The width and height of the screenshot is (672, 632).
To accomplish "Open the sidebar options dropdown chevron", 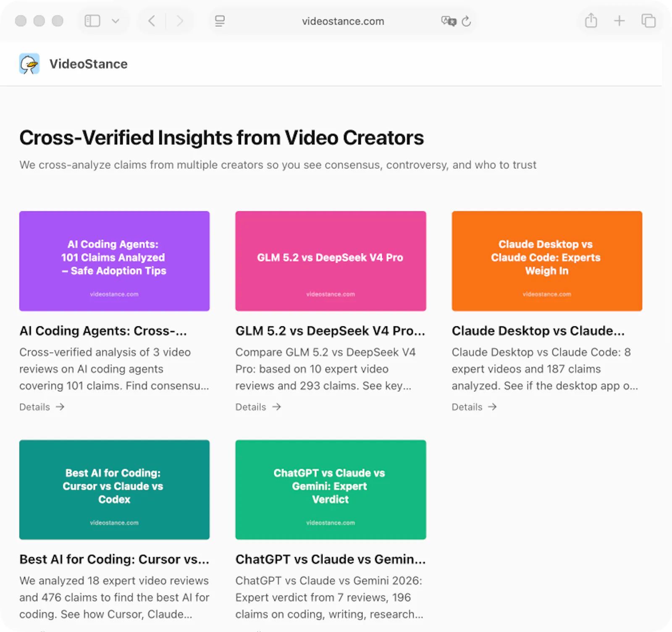I will coord(115,21).
